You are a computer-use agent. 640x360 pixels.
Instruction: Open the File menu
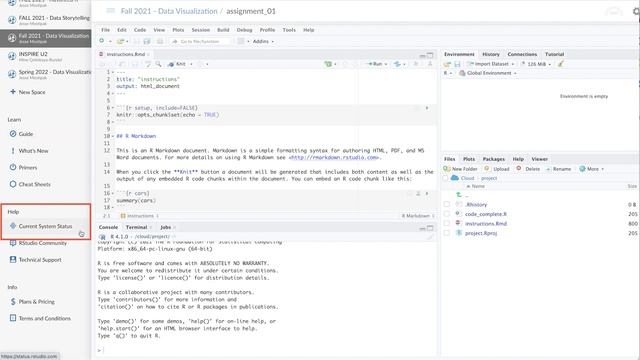tap(105, 30)
